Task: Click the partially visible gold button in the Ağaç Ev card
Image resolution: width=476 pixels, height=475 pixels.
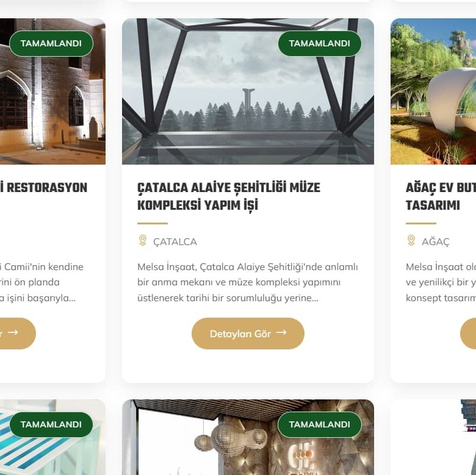Action: pyautogui.click(x=468, y=334)
